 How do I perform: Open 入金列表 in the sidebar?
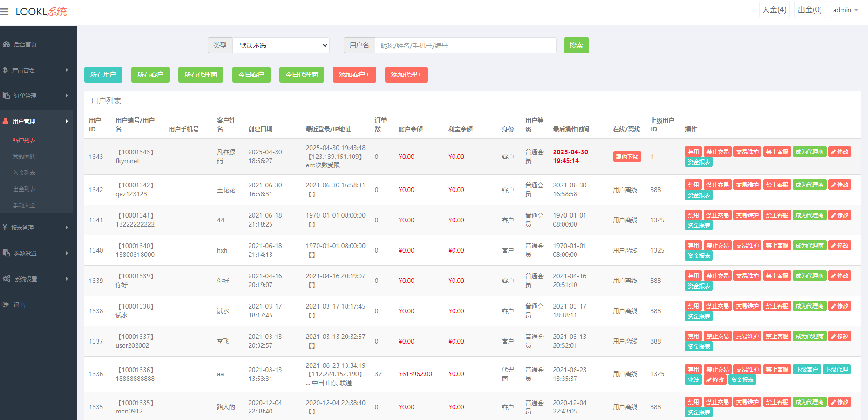24,173
